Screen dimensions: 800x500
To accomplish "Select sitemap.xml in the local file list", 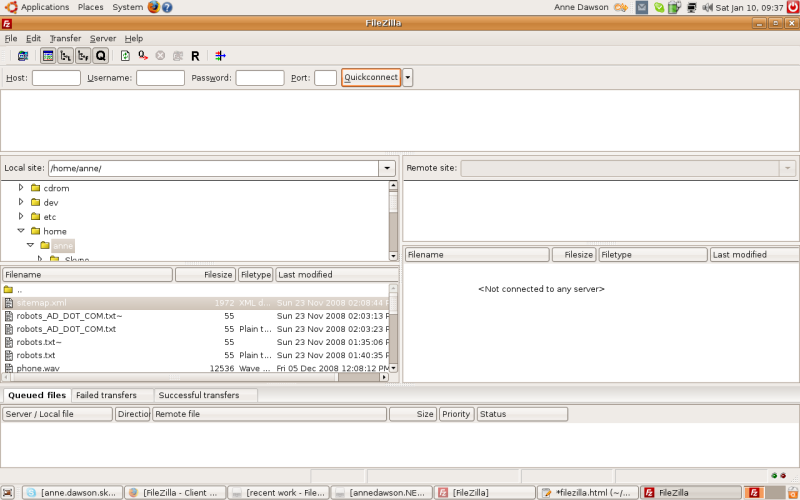I will [x=195, y=303].
